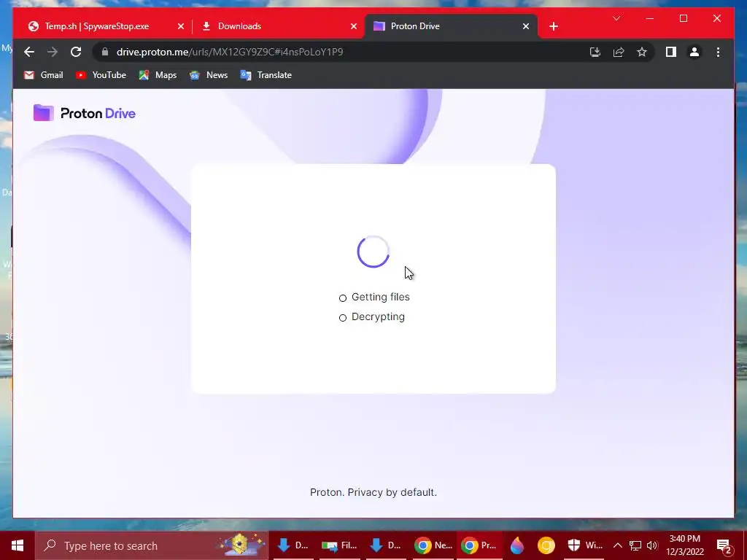Open the Chrome profile icon
The image size is (747, 560).
(x=694, y=52)
